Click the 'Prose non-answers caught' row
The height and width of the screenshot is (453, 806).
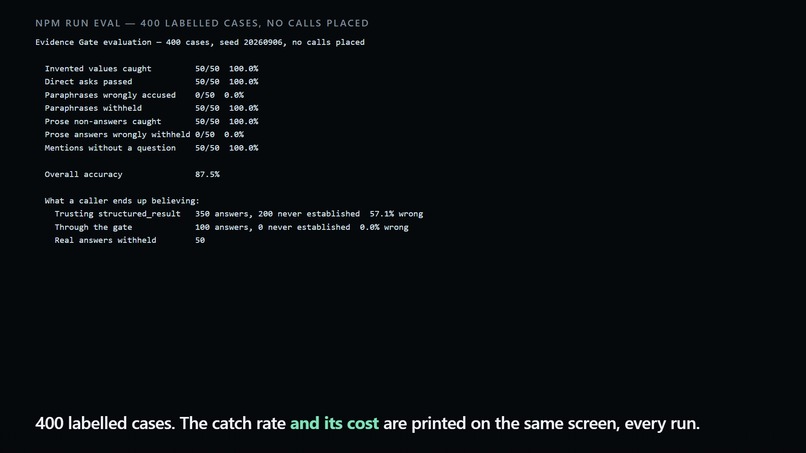tap(152, 121)
